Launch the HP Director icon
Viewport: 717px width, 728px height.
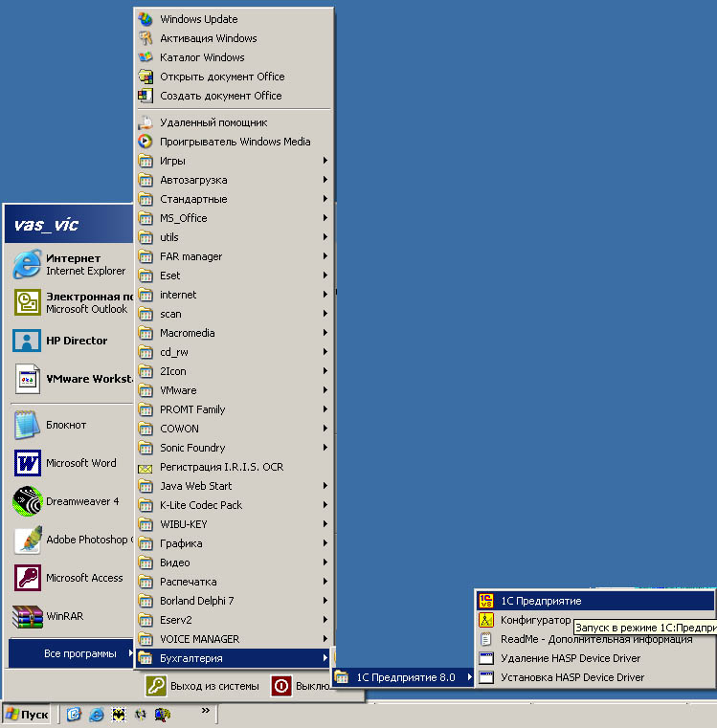[27, 341]
